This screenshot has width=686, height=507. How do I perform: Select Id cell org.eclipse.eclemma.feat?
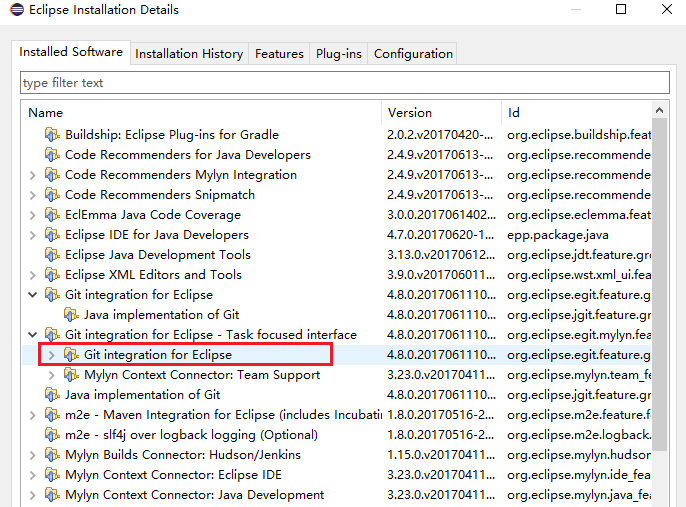(579, 215)
